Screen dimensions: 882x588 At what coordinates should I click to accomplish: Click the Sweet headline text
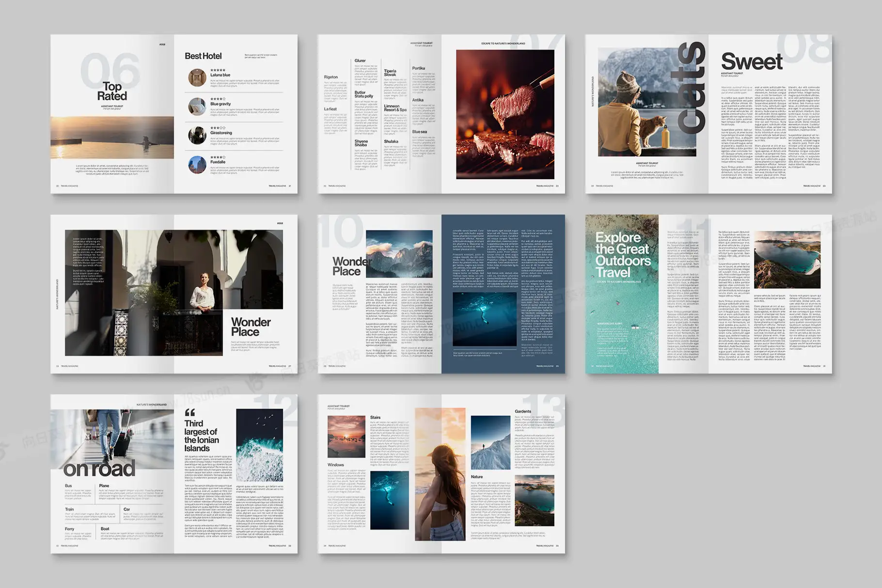(752, 62)
